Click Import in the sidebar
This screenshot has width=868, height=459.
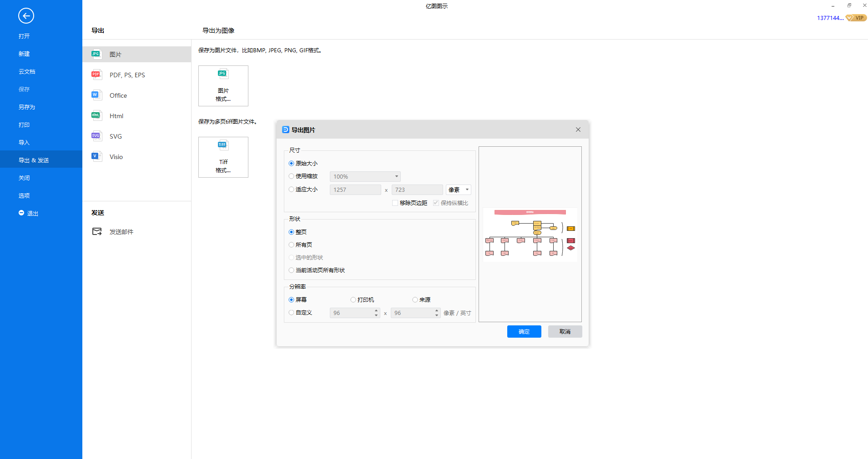click(x=24, y=143)
